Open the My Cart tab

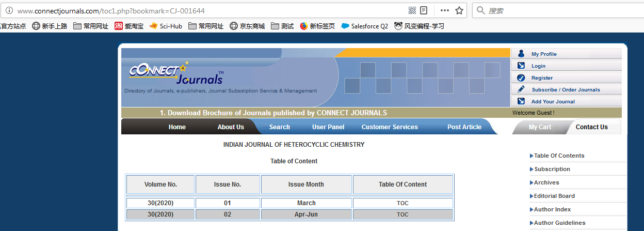point(540,127)
